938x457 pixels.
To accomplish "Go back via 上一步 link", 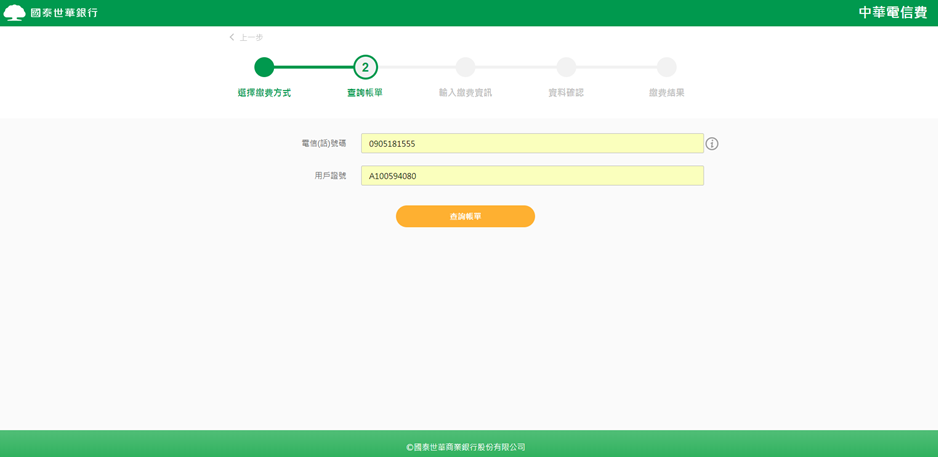I will coord(246,38).
